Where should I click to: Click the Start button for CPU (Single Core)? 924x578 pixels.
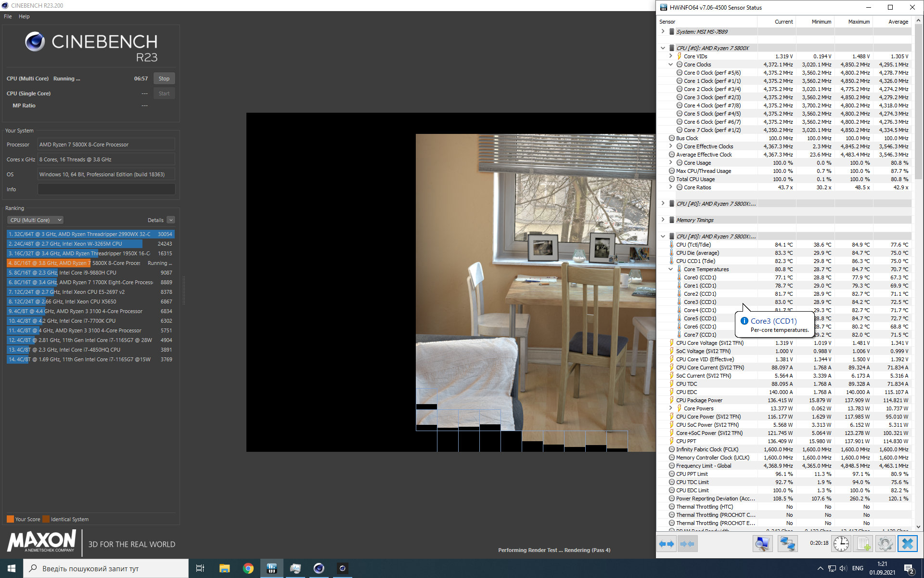164,93
